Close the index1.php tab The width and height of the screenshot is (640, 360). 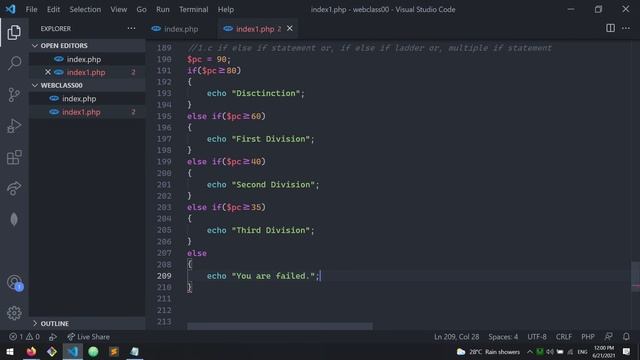[290, 28]
